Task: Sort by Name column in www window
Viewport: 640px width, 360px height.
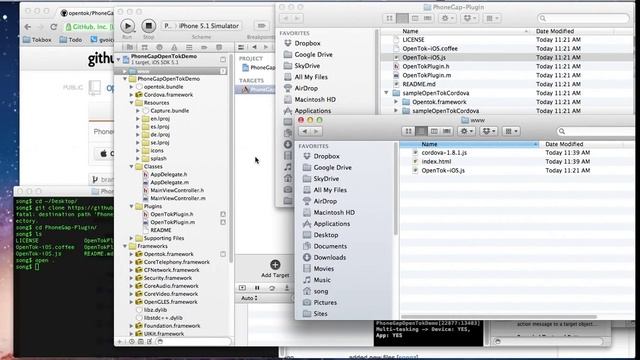Action: [469, 144]
